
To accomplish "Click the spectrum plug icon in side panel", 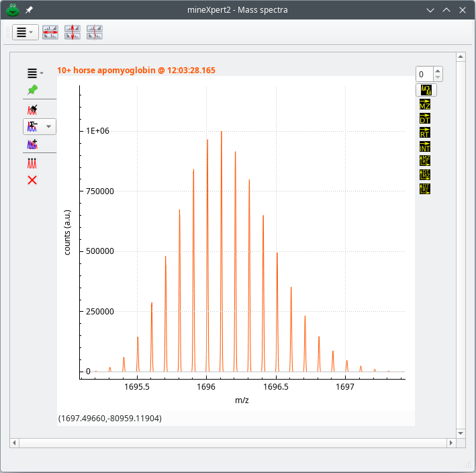I will pyautogui.click(x=32, y=109).
